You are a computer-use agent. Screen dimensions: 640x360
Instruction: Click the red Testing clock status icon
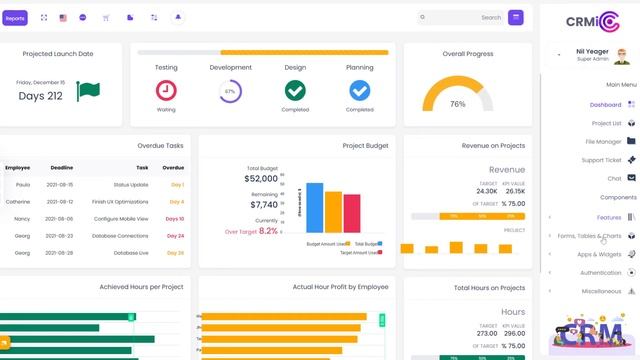point(166,90)
